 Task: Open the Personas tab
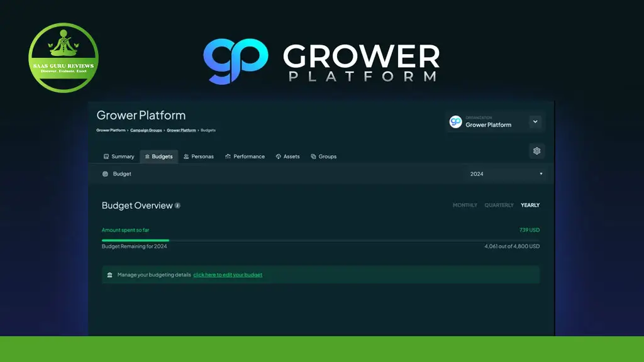[x=199, y=156]
